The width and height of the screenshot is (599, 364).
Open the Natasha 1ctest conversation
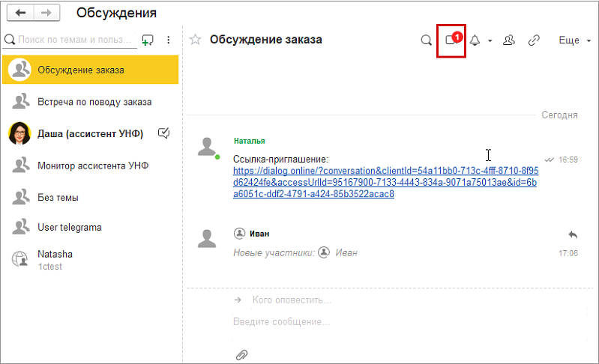[x=91, y=260]
